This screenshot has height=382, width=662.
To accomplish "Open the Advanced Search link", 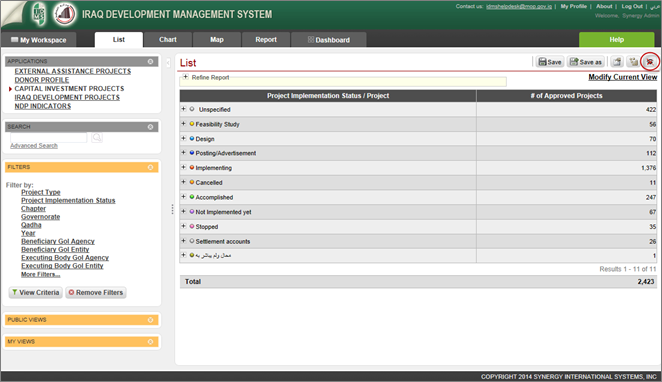I will [34, 146].
